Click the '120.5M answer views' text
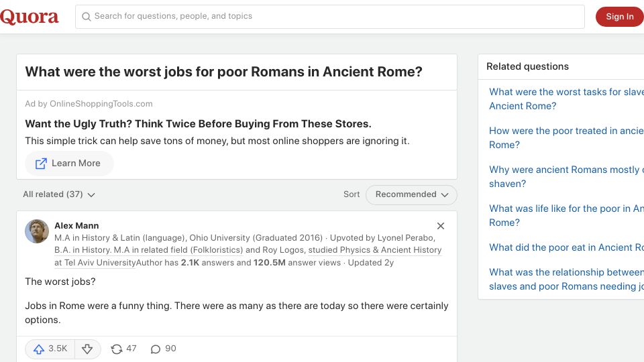 pyautogui.click(x=297, y=263)
